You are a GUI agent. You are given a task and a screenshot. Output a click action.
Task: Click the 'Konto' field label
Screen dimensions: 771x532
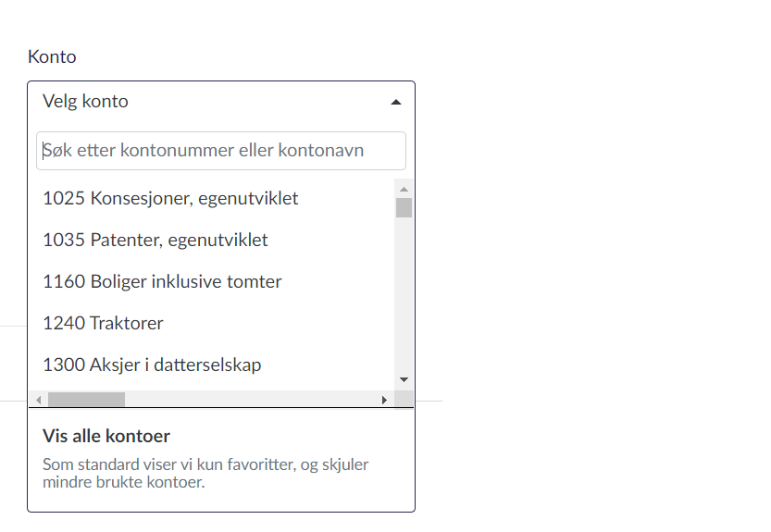click(x=52, y=56)
